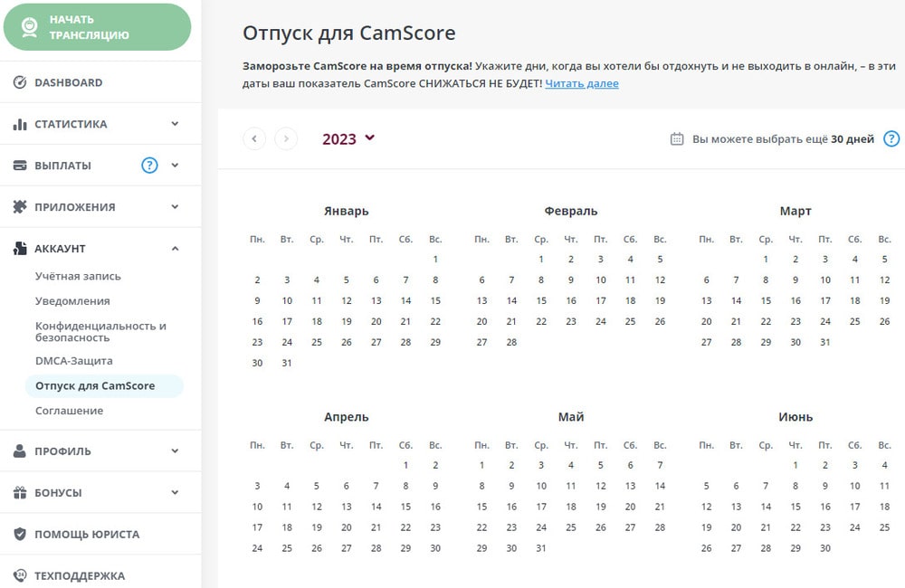Select May 9 in the calendar
Image resolution: width=905 pixels, height=588 pixels.
point(511,486)
